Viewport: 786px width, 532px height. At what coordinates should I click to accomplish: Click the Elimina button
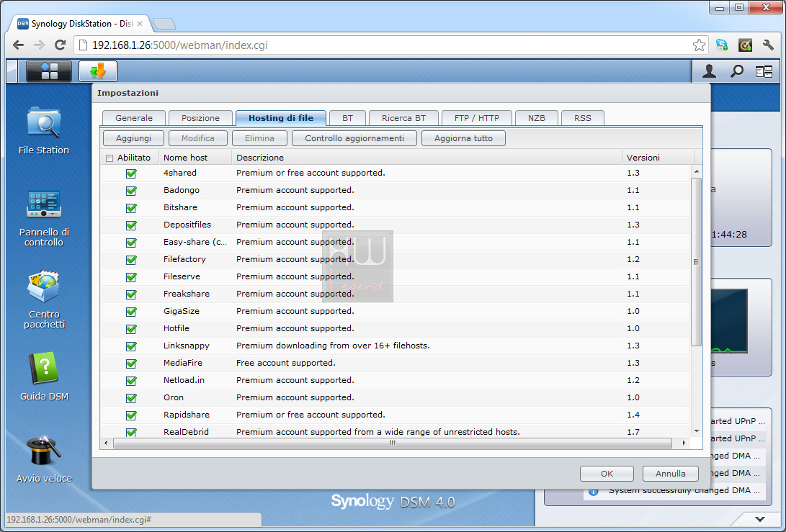[259, 138]
